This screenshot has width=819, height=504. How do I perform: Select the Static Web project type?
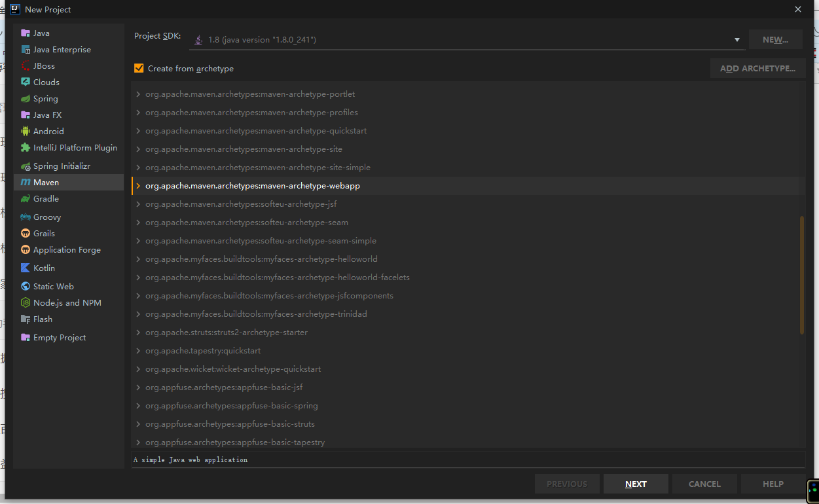(52, 285)
